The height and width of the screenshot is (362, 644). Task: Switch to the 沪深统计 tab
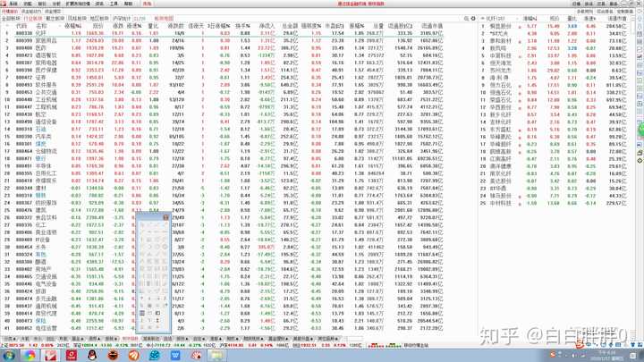(122, 19)
